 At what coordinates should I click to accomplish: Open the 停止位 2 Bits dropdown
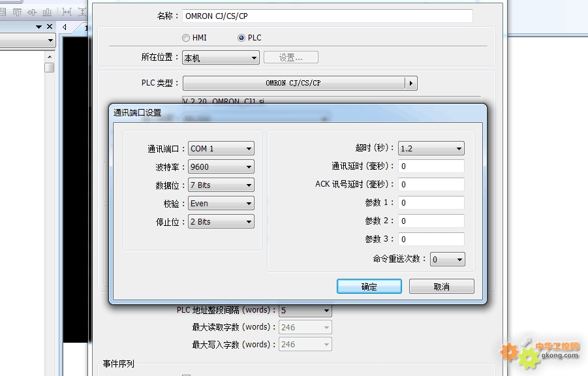tap(221, 221)
